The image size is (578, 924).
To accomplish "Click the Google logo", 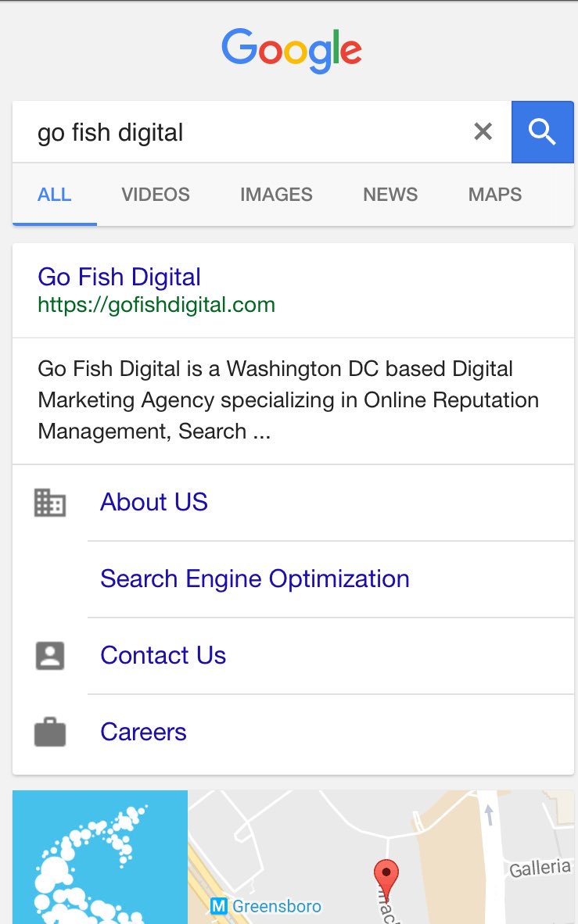I will pyautogui.click(x=291, y=51).
